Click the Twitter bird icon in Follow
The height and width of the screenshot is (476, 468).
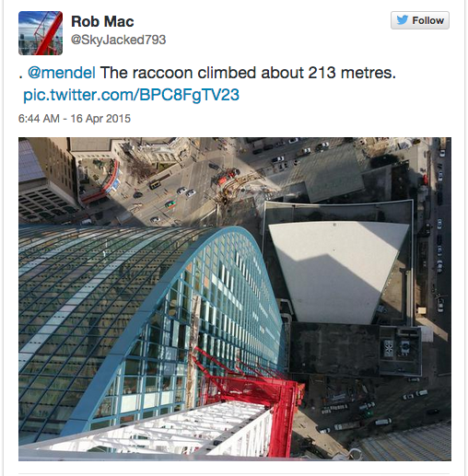click(402, 20)
